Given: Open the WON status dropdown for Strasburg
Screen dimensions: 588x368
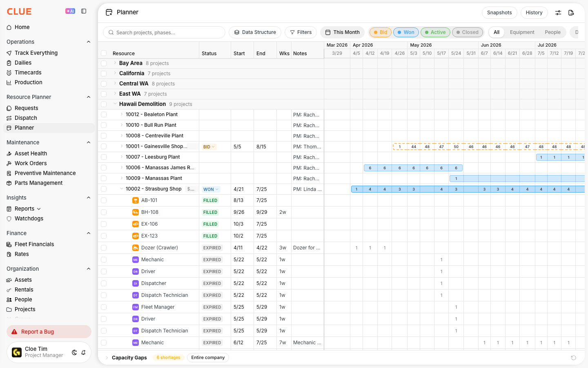Looking at the screenshot, I should click(211, 189).
